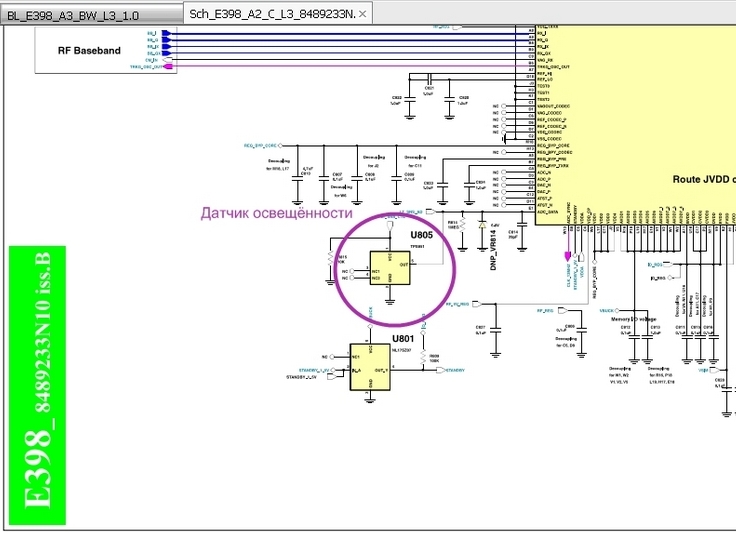The image size is (736, 533).
Task: Click the RF Baseband block label
Action: (89, 51)
